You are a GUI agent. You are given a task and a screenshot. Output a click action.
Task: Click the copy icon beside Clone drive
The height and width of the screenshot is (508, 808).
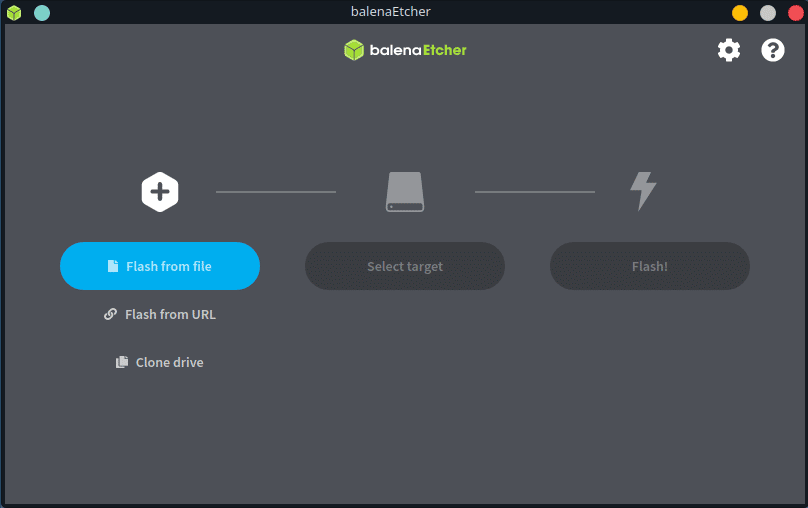(122, 362)
